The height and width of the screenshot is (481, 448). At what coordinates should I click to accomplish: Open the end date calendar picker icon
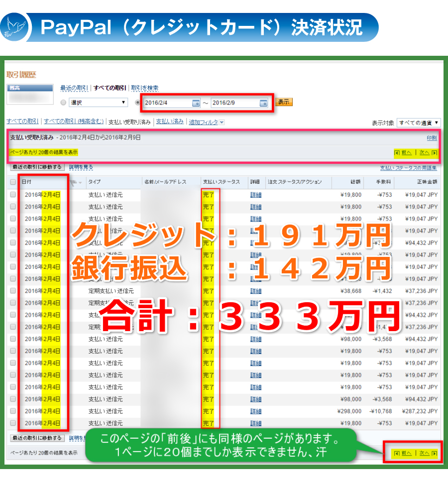pos(263,103)
